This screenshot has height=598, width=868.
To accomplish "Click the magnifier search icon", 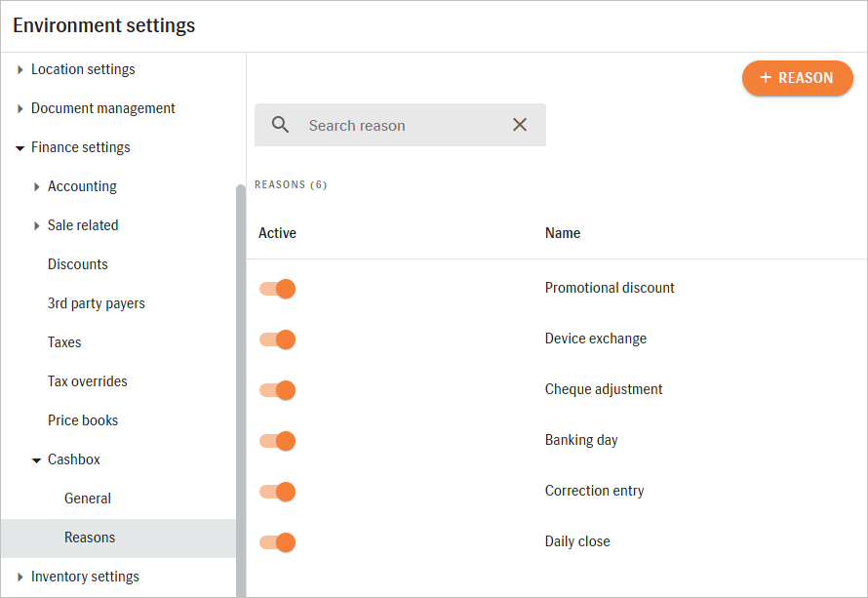I will (x=280, y=125).
